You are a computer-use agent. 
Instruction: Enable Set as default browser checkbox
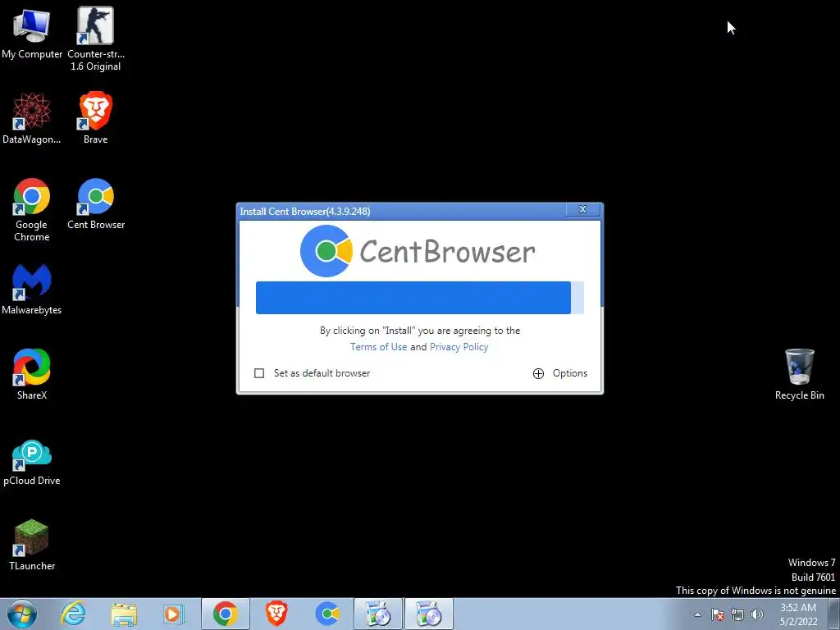click(259, 373)
